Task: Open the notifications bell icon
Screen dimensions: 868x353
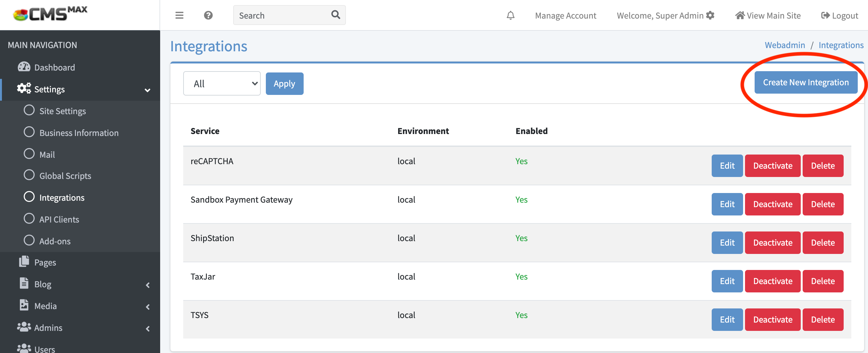Action: coord(511,15)
